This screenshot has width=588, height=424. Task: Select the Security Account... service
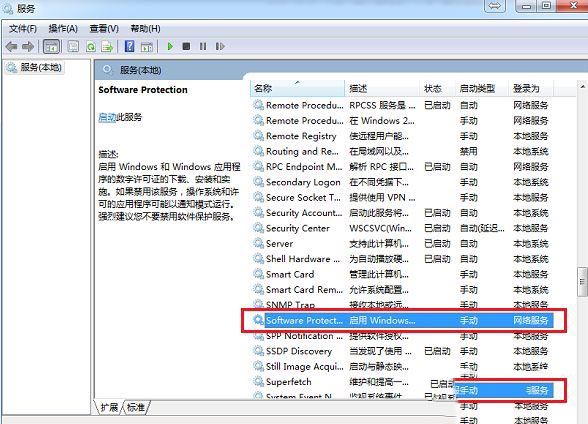(304, 213)
